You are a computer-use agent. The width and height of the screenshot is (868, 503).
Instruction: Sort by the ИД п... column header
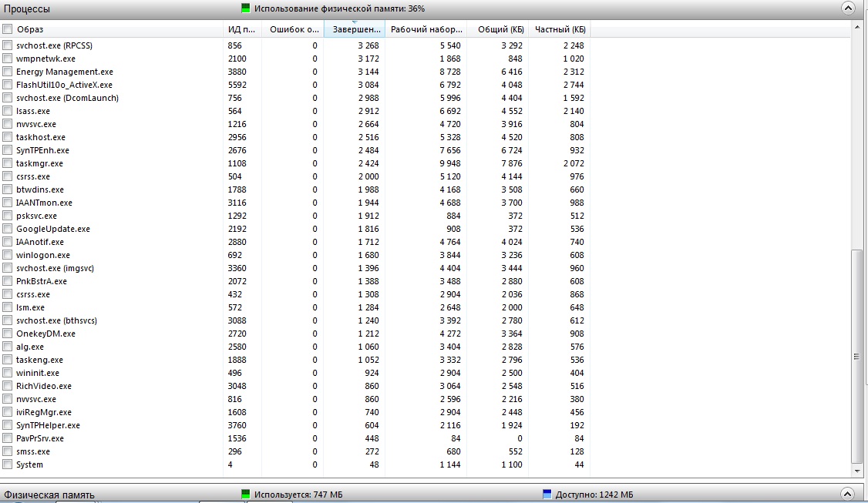tap(242, 29)
